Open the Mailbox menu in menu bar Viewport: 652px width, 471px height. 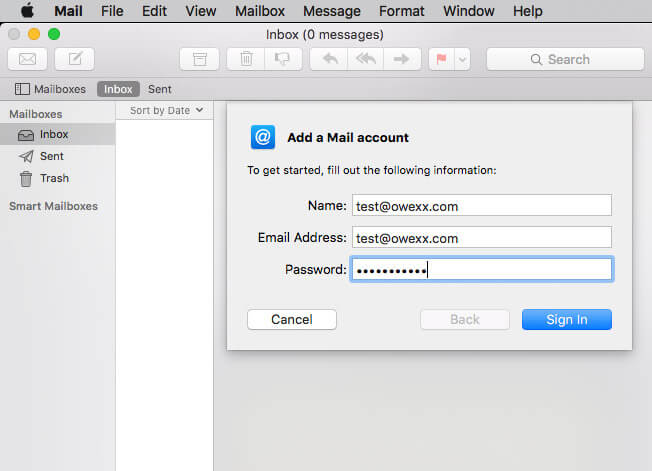259,11
